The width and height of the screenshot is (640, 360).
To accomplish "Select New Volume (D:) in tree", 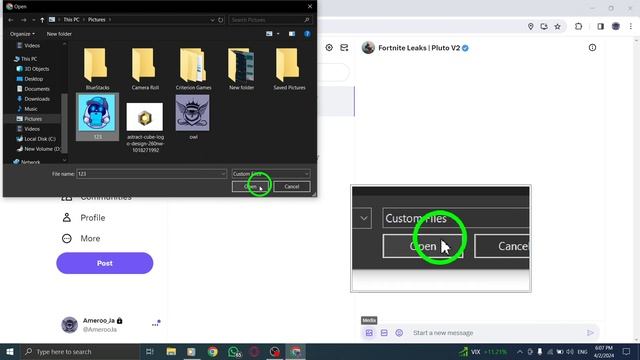I will click(38, 149).
